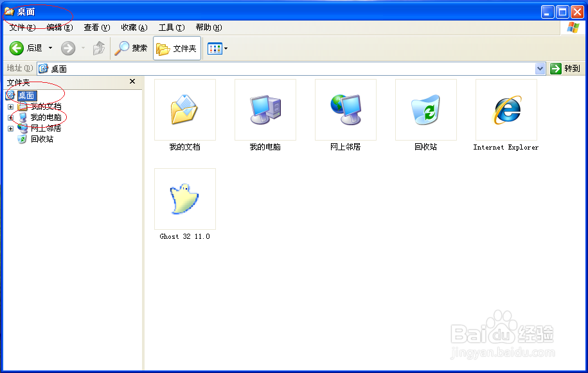This screenshot has width=588, height=373.
Task: Expand the 我的文档 tree node
Action: coord(10,107)
